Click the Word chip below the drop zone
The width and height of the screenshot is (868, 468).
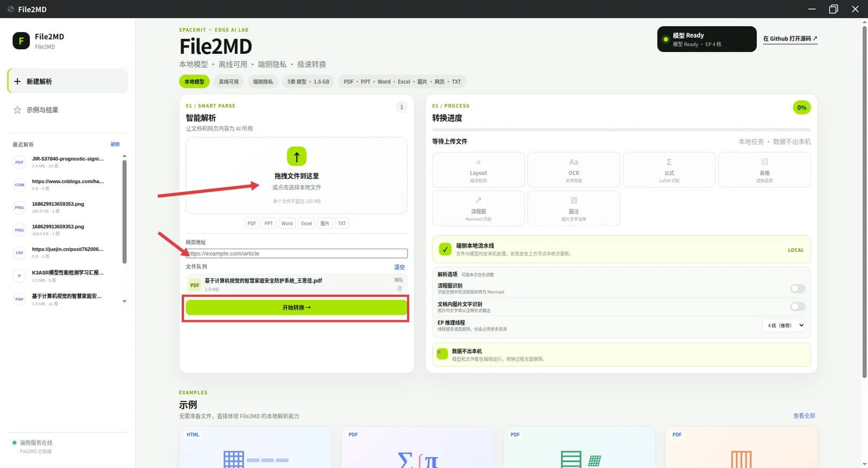tap(287, 223)
